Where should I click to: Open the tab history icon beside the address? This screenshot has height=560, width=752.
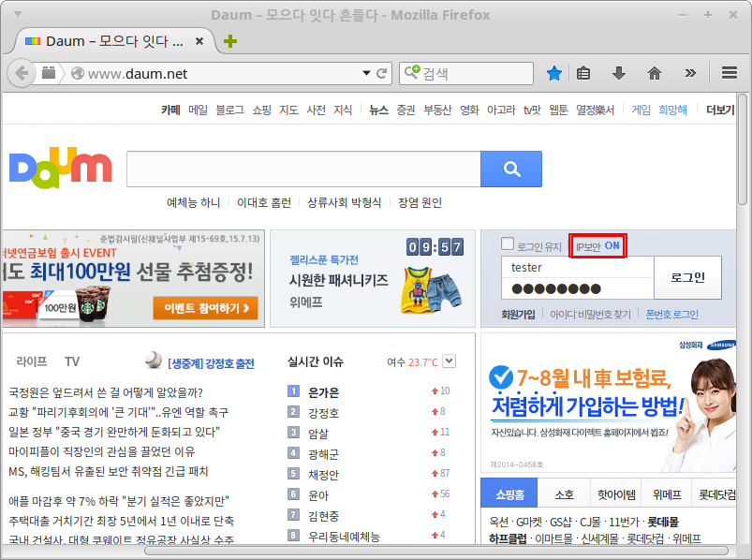49,73
